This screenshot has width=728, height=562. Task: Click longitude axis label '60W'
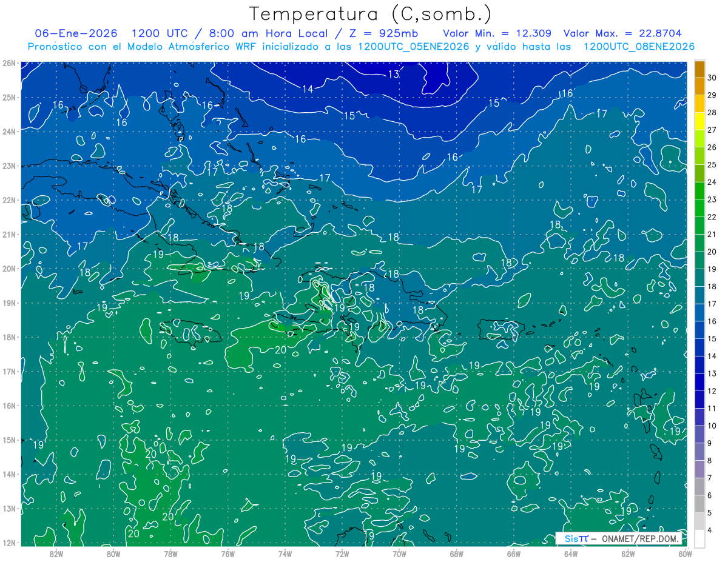click(685, 554)
